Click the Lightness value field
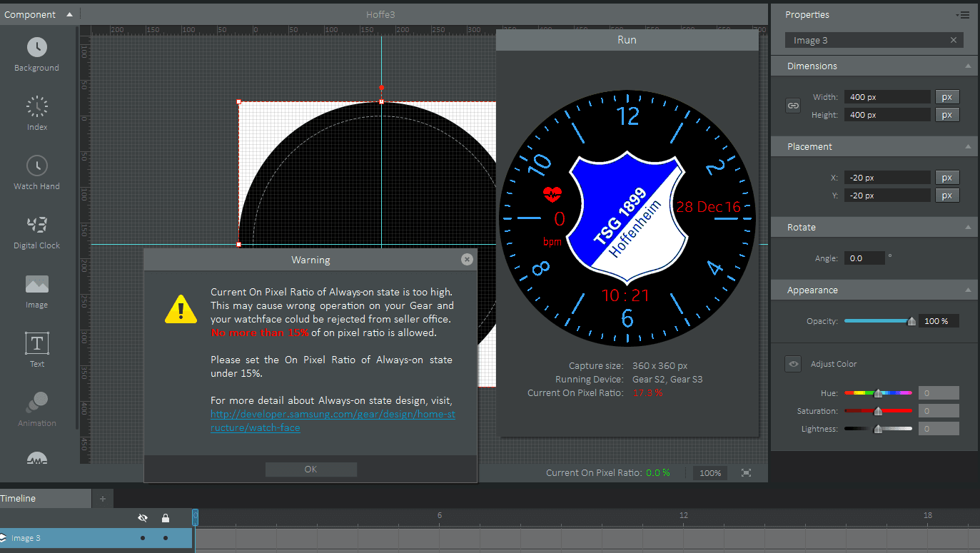 [x=939, y=429]
